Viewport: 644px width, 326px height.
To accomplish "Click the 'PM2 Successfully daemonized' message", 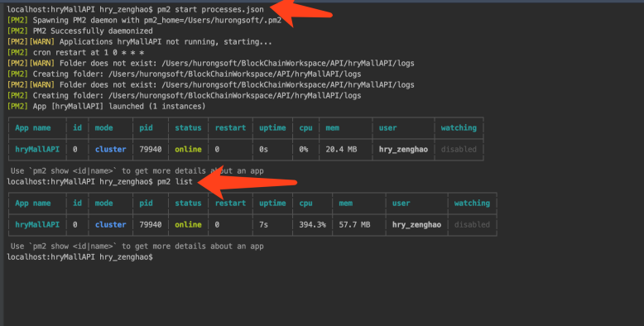I will tap(93, 31).
